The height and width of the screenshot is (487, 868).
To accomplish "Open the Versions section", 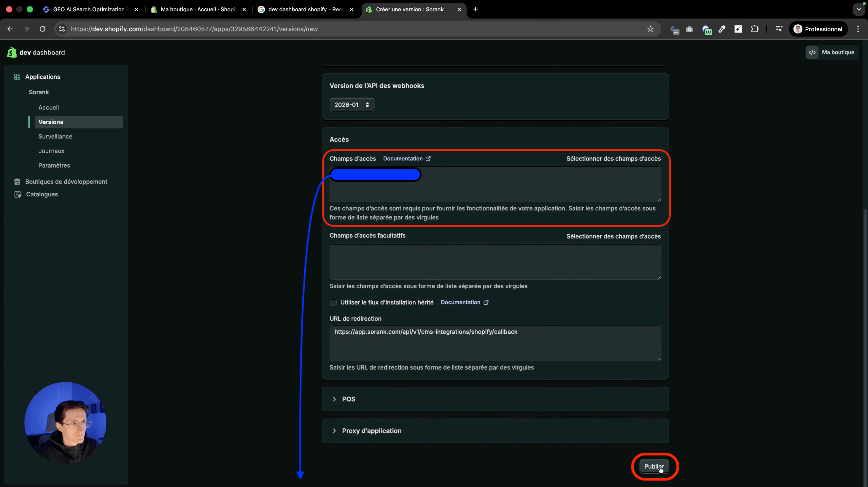I will click(79, 122).
